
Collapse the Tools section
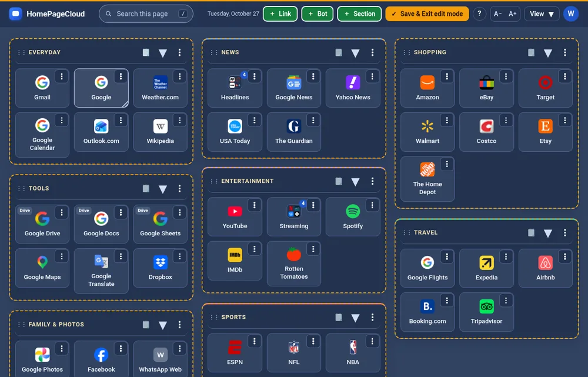[x=163, y=189]
